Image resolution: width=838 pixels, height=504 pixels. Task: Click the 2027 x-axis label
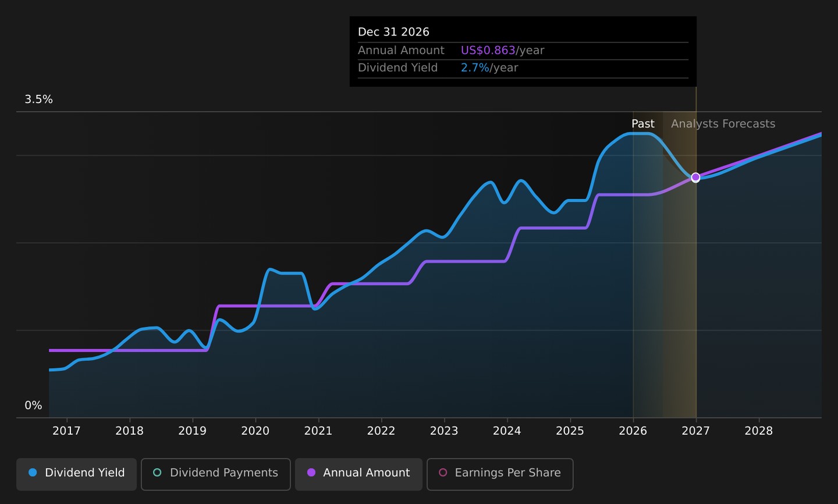click(696, 431)
